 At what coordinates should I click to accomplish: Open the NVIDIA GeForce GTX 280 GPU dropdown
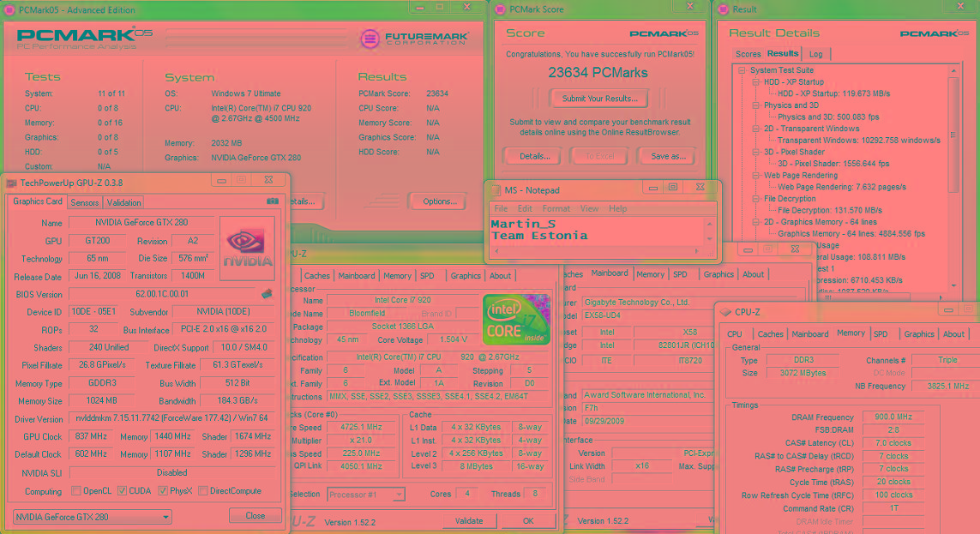92,517
